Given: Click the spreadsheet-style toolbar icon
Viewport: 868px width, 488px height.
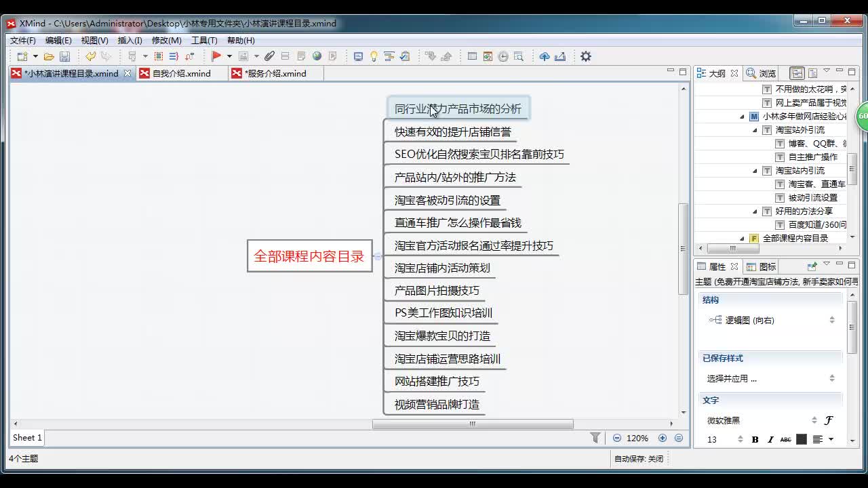Looking at the screenshot, I should [x=472, y=56].
